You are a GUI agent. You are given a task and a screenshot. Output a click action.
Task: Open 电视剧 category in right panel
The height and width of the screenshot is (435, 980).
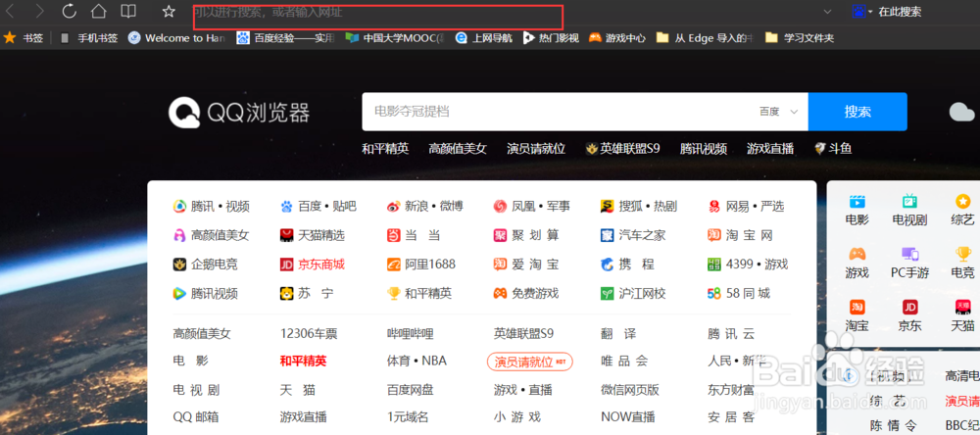coord(909,210)
